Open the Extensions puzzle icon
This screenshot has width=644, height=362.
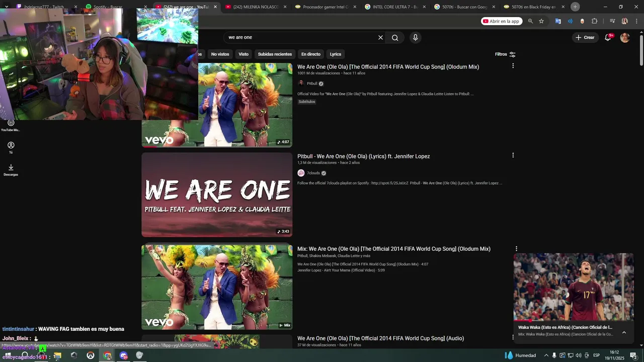(595, 21)
